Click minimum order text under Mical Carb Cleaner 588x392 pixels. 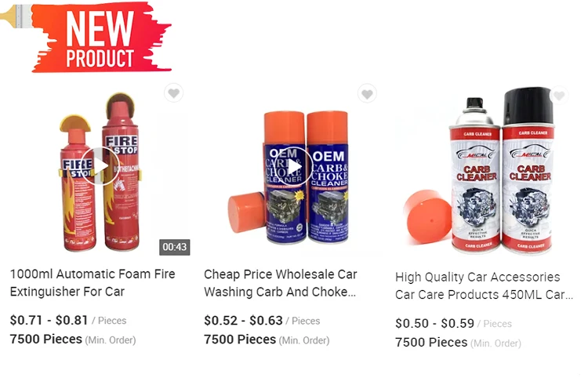[x=458, y=343]
